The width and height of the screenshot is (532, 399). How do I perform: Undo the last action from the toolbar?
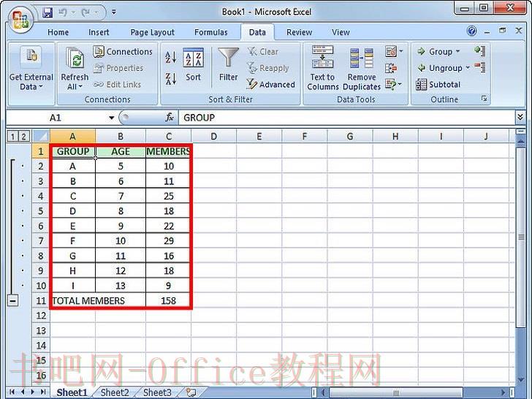63,12
